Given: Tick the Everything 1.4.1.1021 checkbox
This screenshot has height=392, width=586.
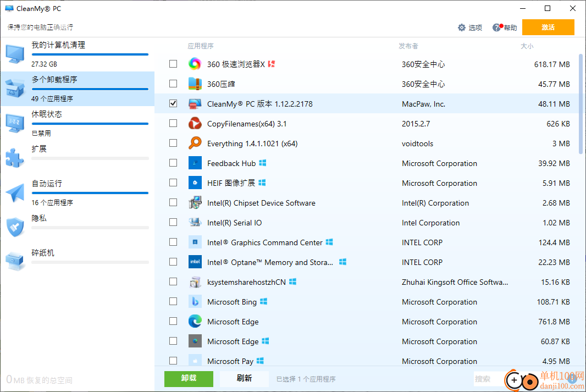Looking at the screenshot, I should 173,143.
